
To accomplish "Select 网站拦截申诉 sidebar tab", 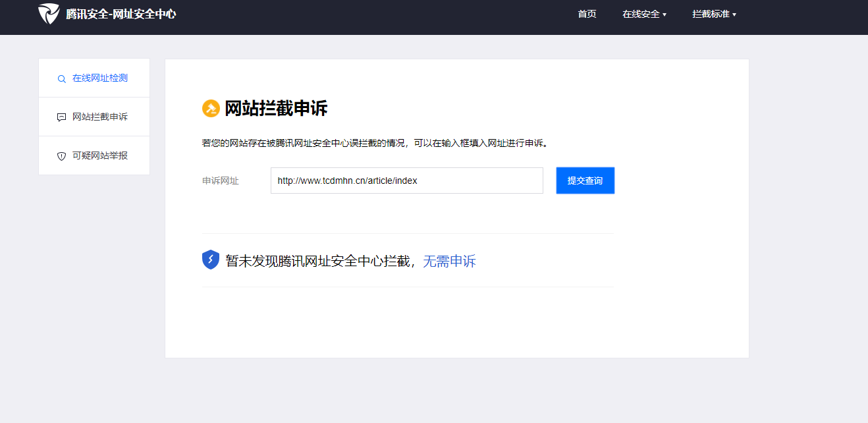I will coord(94,117).
